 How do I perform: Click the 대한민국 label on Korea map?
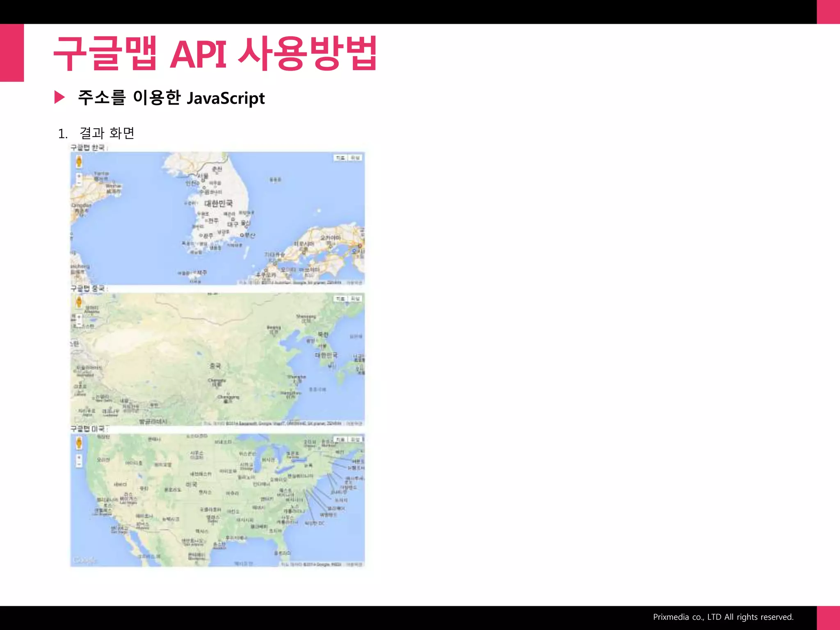[x=218, y=203]
